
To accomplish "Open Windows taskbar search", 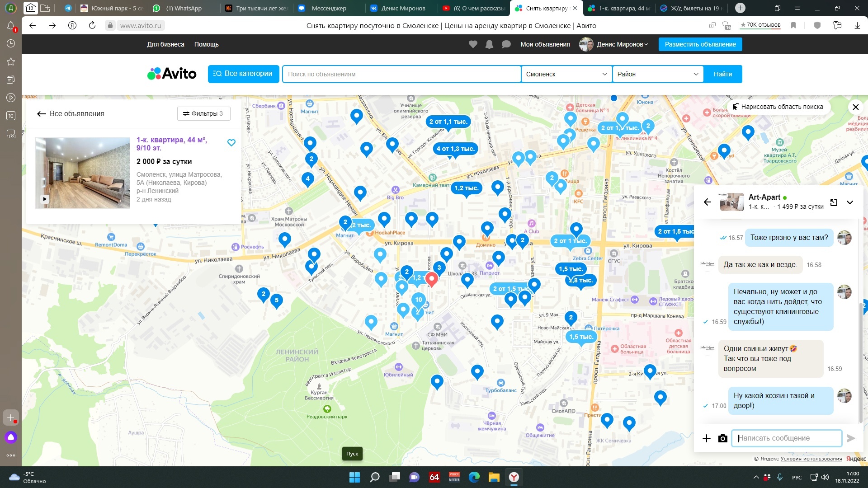I will click(375, 477).
